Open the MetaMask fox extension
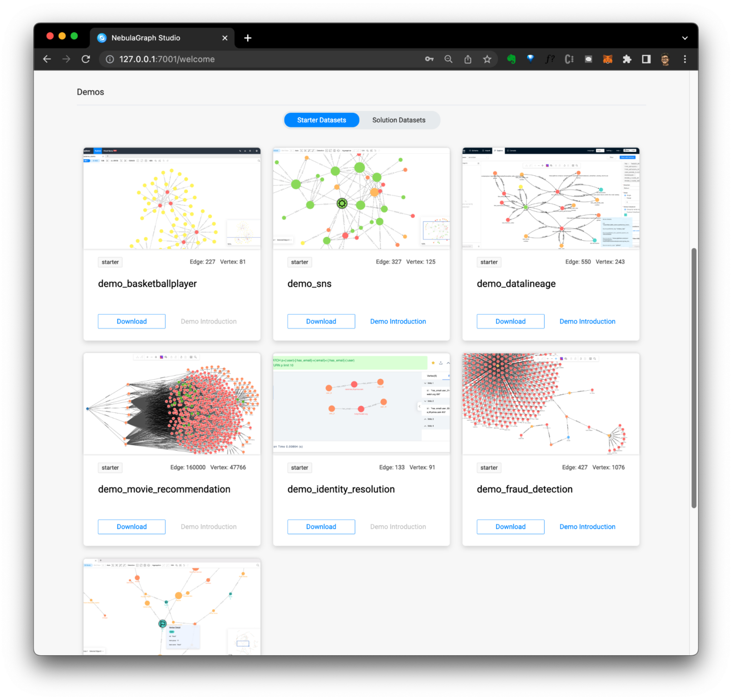The height and width of the screenshot is (700, 732). coord(608,59)
